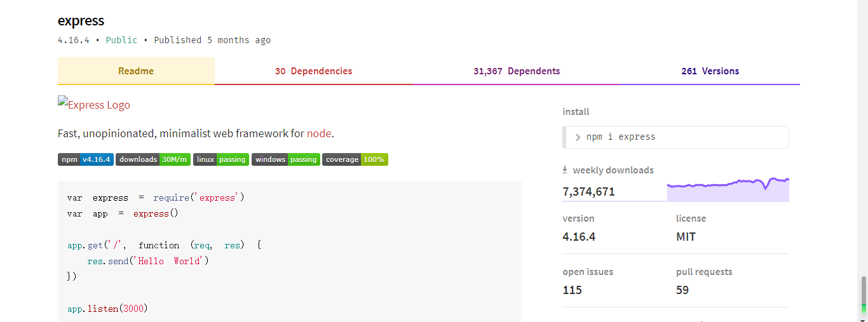Follow the 'node' link in description

click(x=319, y=133)
